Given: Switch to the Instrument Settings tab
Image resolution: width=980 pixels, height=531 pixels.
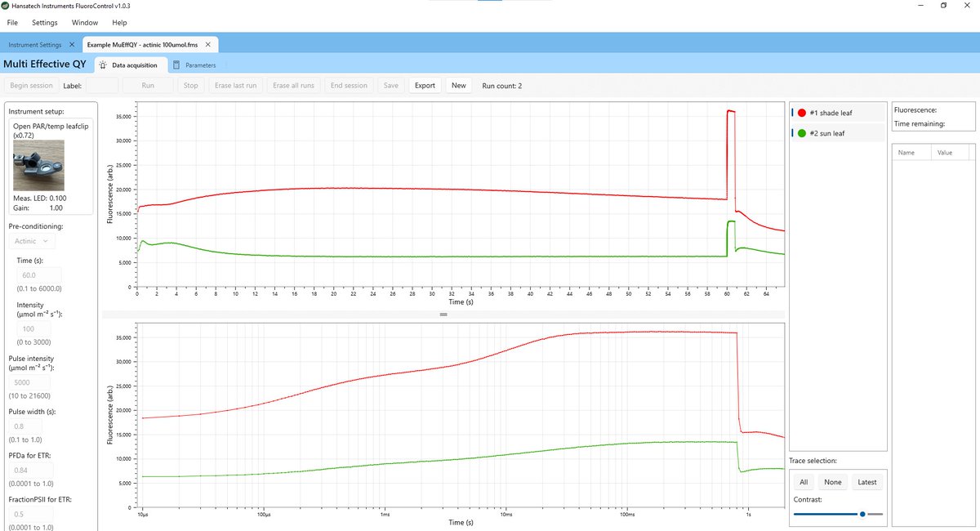Looking at the screenshot, I should point(37,43).
